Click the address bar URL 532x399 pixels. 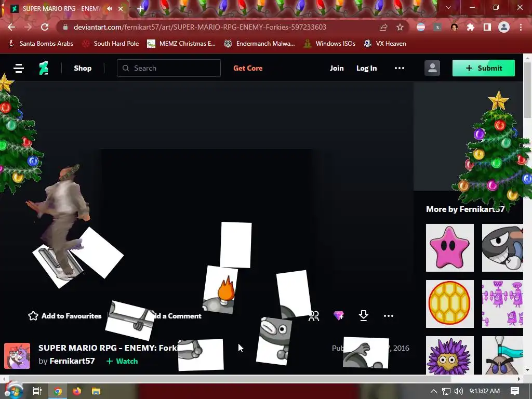(200, 27)
